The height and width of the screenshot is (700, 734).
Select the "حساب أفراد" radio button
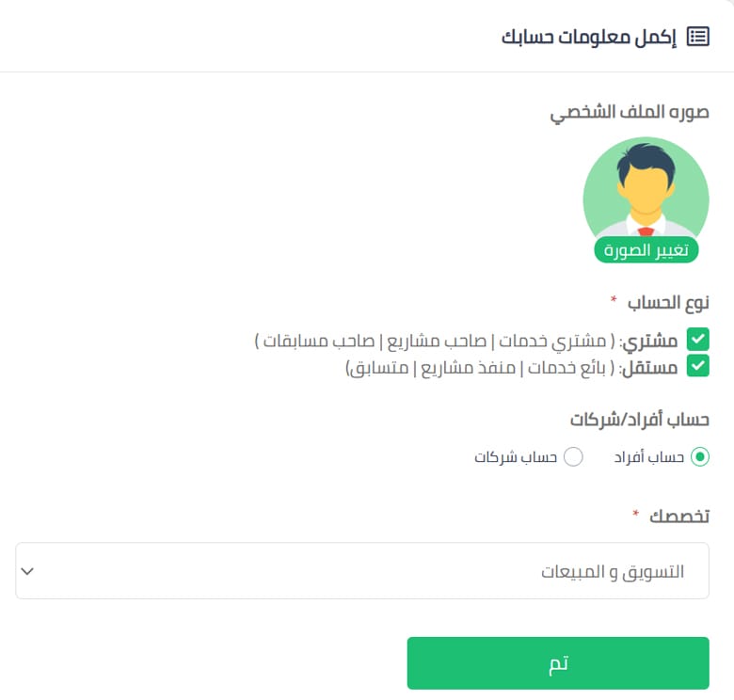[x=699, y=457]
